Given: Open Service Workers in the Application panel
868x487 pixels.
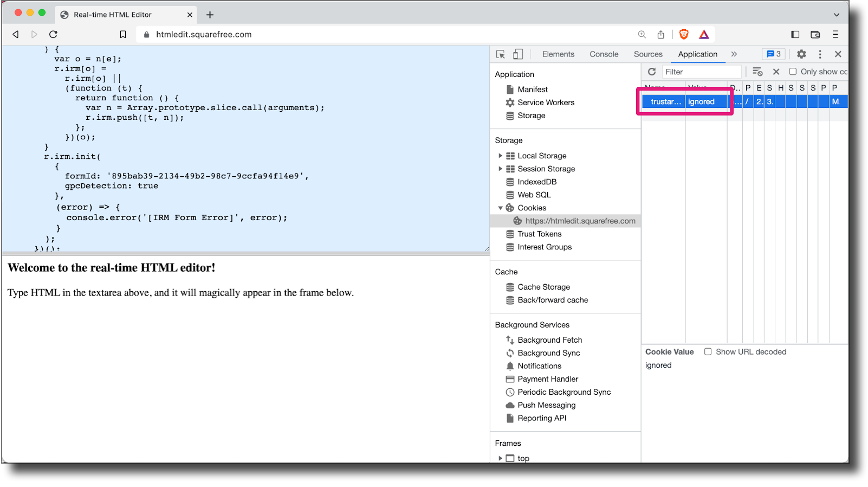Looking at the screenshot, I should (546, 102).
